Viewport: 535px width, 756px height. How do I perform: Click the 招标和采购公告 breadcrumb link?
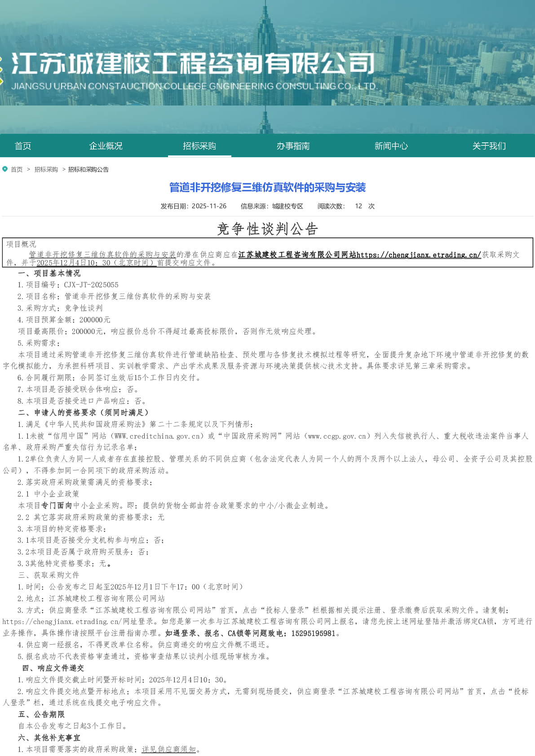[88, 170]
